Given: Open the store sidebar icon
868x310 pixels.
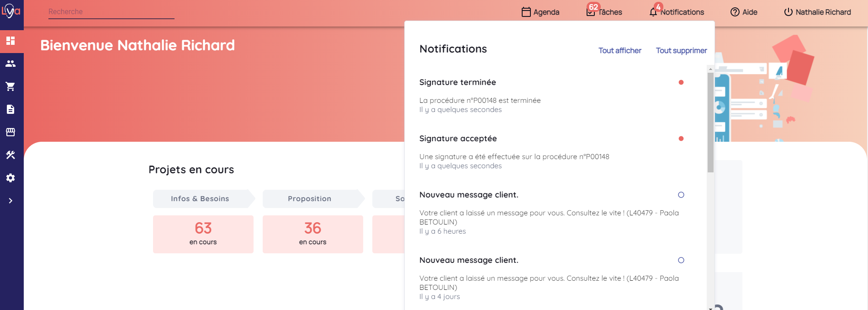Looking at the screenshot, I should pos(11,132).
